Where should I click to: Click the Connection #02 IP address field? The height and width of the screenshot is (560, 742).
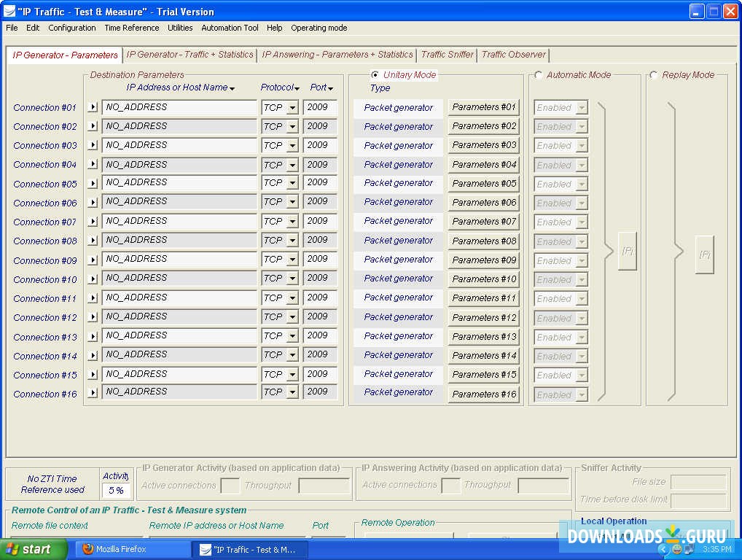(179, 126)
